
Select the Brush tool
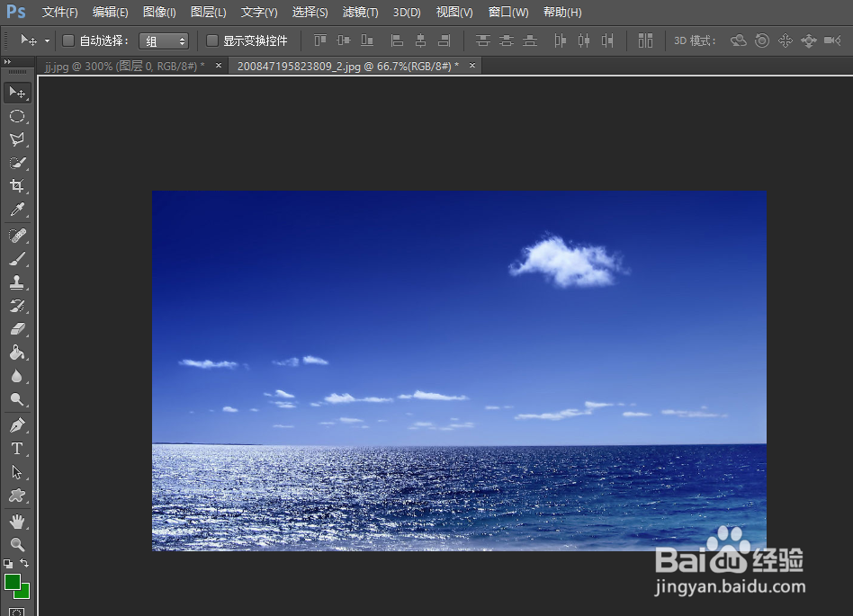(x=17, y=259)
